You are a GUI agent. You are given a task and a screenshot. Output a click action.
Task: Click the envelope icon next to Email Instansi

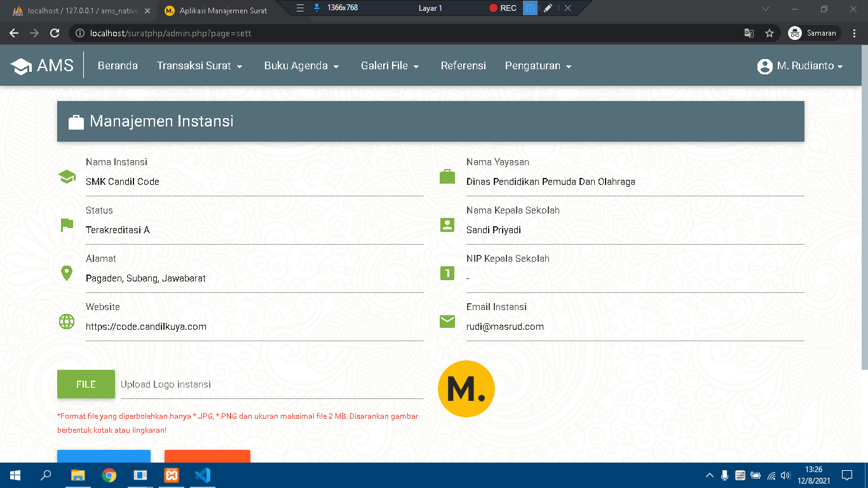tap(447, 322)
